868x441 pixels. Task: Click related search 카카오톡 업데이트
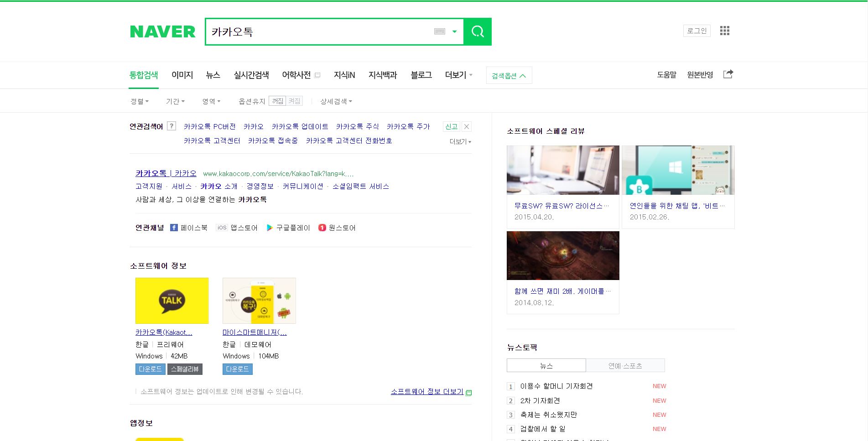pyautogui.click(x=300, y=126)
